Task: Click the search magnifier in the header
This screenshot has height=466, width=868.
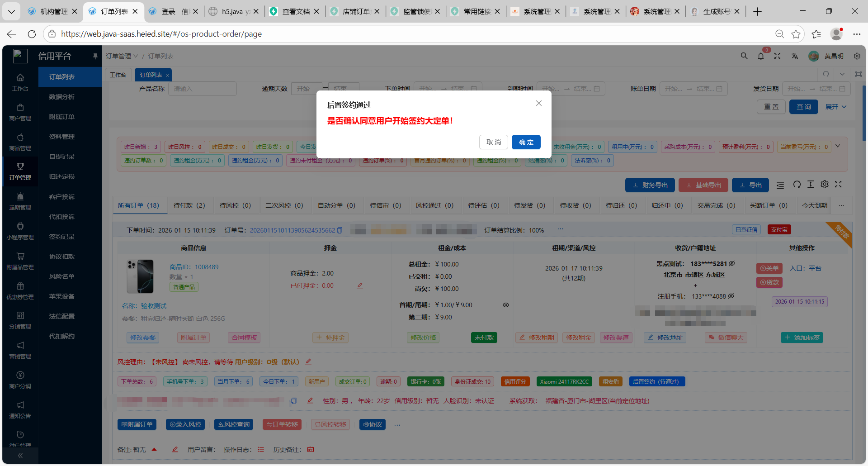Action: pyautogui.click(x=744, y=56)
